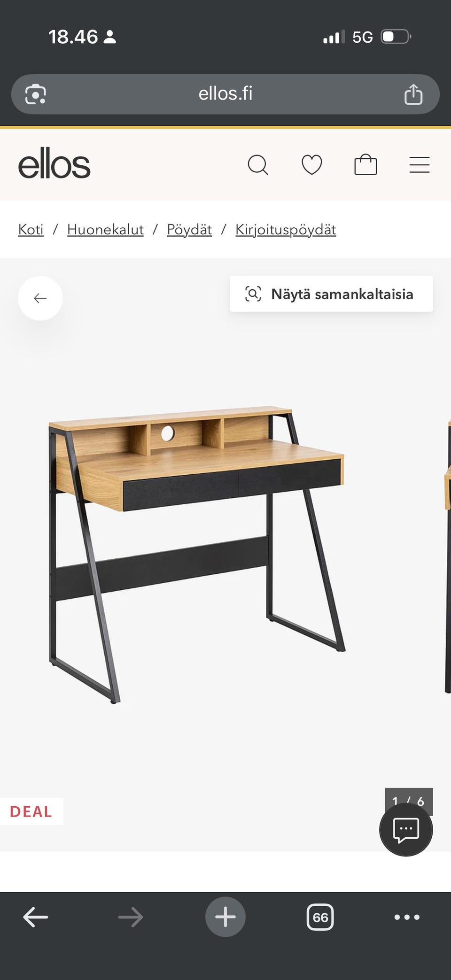Open the Pöydät breadcrumb link

pos(189,230)
